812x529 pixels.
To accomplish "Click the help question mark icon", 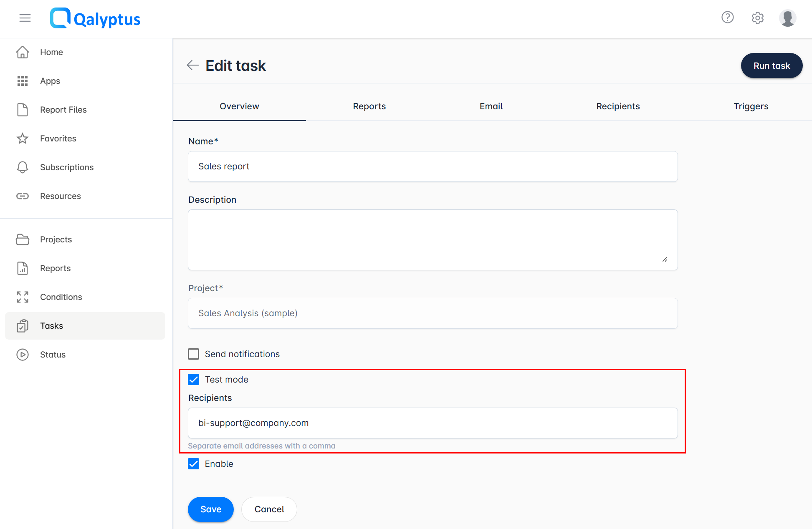I will 728,18.
